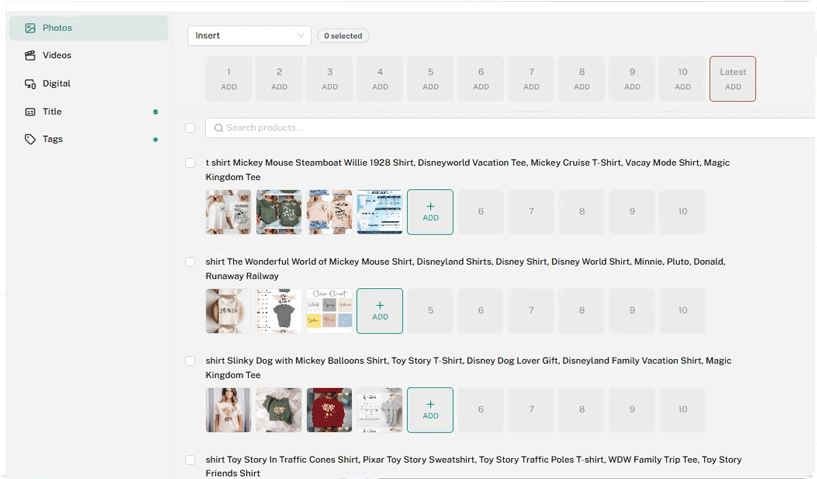Viewport: 817px width, 479px height.
Task: Click empty slot 9 in Slinky Dog row
Action: click(632, 410)
